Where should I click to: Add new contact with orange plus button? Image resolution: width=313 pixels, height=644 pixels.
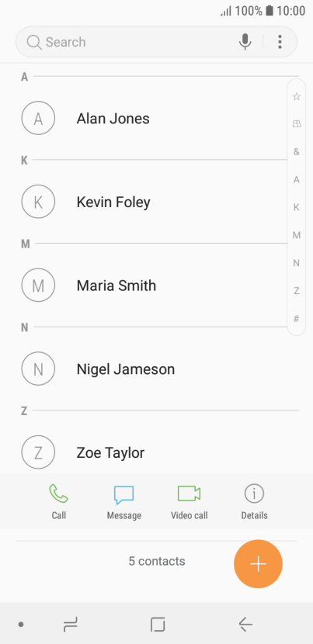point(259,564)
